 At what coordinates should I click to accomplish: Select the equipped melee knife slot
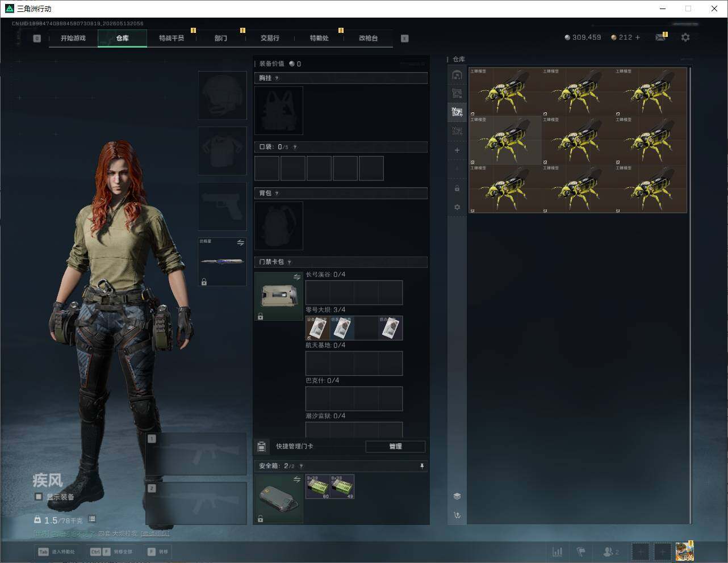coord(222,262)
